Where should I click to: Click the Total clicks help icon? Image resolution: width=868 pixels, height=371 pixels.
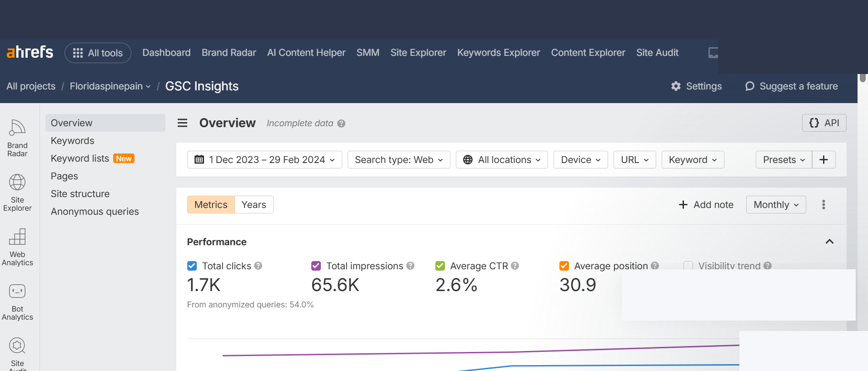(x=258, y=266)
